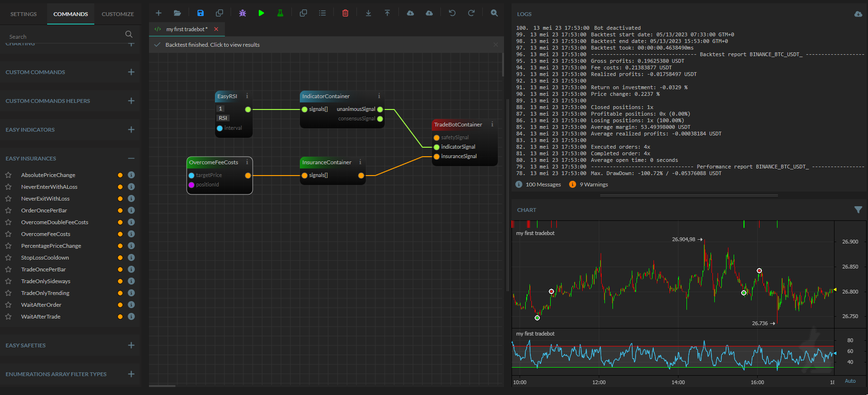Click the save-as copy icon beside the disk
Image resolution: width=868 pixels, height=395 pixels.
coord(219,13)
